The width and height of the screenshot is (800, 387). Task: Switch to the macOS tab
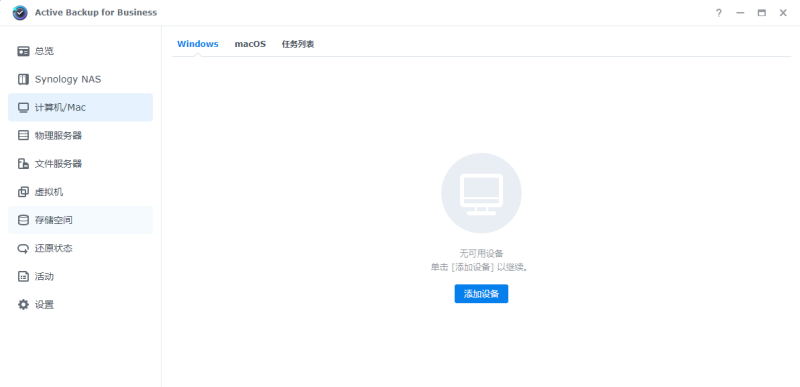[x=250, y=44]
